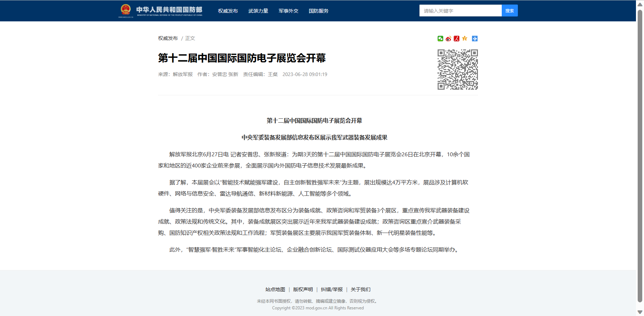Screen dimensions: 644x316
Task: Share article to Sina Weibo
Action: coord(448,39)
